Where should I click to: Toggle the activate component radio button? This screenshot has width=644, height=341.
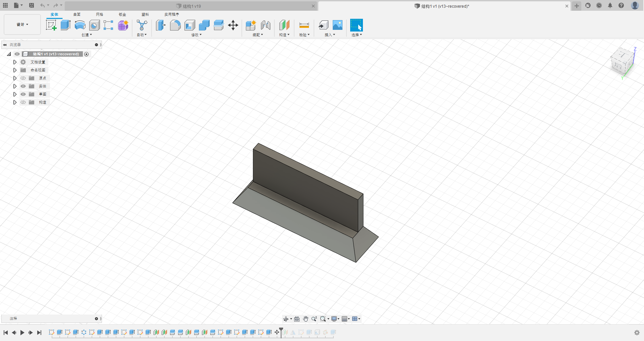coord(87,54)
